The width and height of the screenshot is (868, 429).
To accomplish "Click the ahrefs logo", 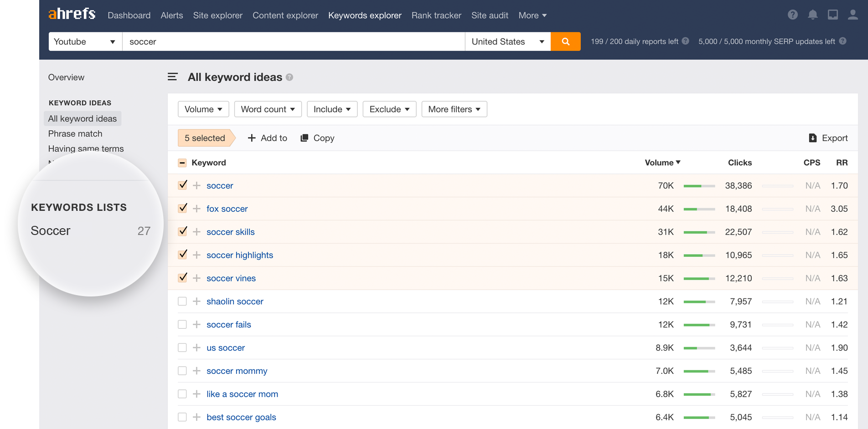I will click(71, 14).
